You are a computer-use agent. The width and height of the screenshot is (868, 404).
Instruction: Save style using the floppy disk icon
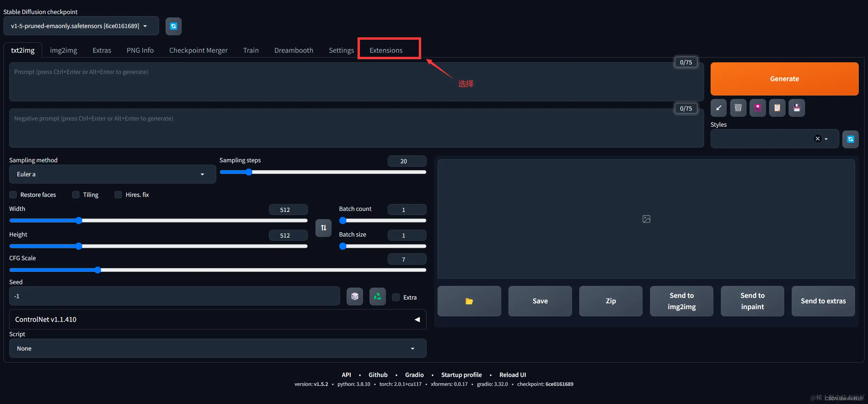[796, 108]
